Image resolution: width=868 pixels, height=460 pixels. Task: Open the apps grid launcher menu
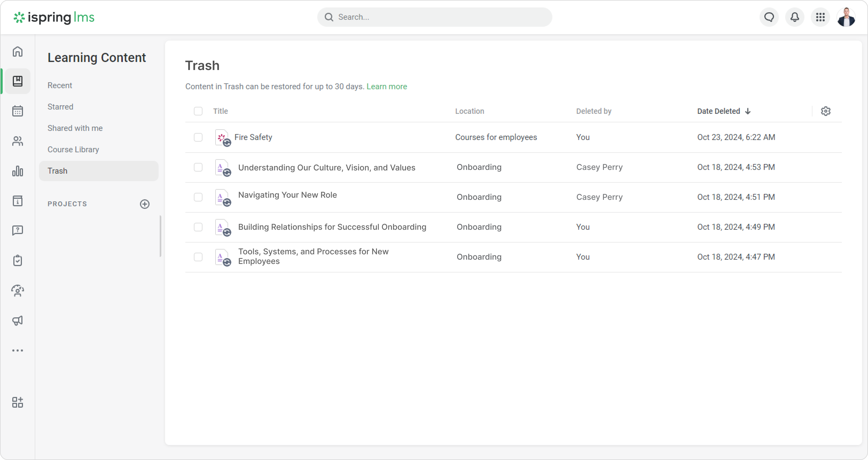pyautogui.click(x=820, y=17)
